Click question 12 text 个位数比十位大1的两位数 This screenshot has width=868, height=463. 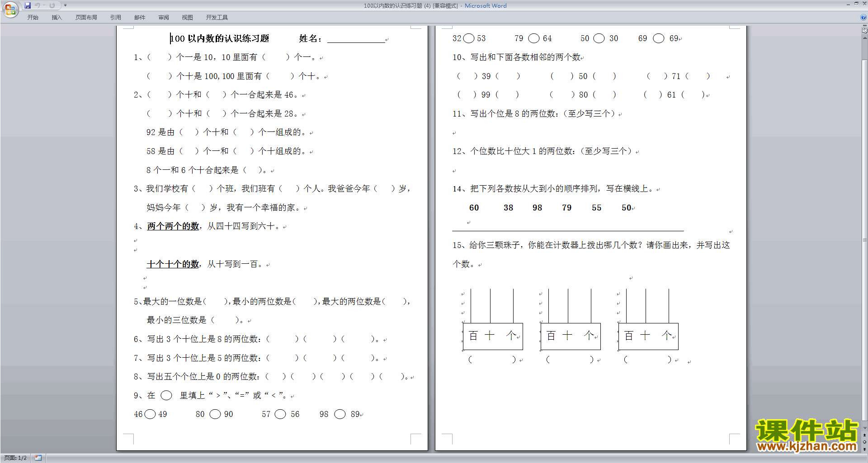521,151
